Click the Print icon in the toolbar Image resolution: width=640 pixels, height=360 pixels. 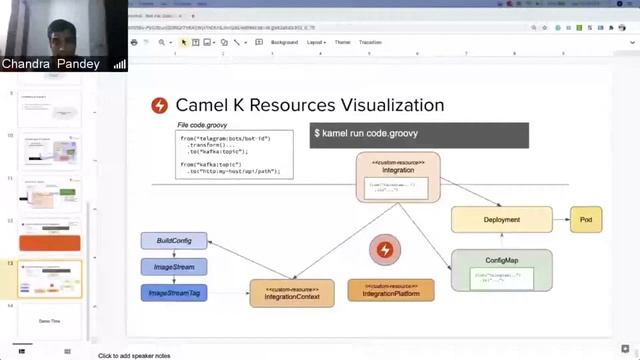tap(134, 42)
